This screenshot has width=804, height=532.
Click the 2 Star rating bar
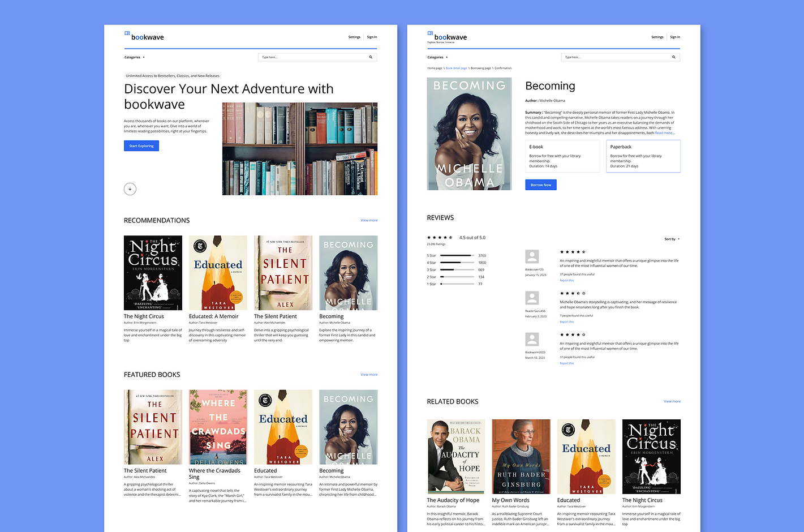click(457, 277)
